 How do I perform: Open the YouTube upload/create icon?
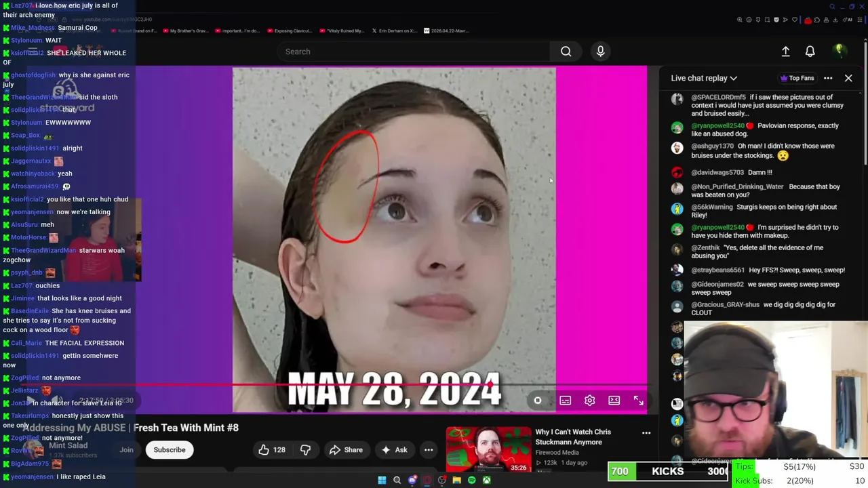(x=785, y=52)
